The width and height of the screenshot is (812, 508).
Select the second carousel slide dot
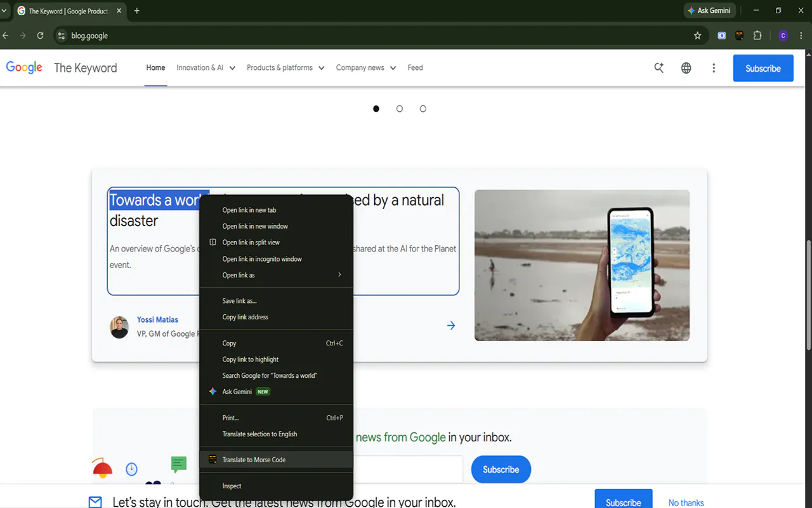point(400,109)
